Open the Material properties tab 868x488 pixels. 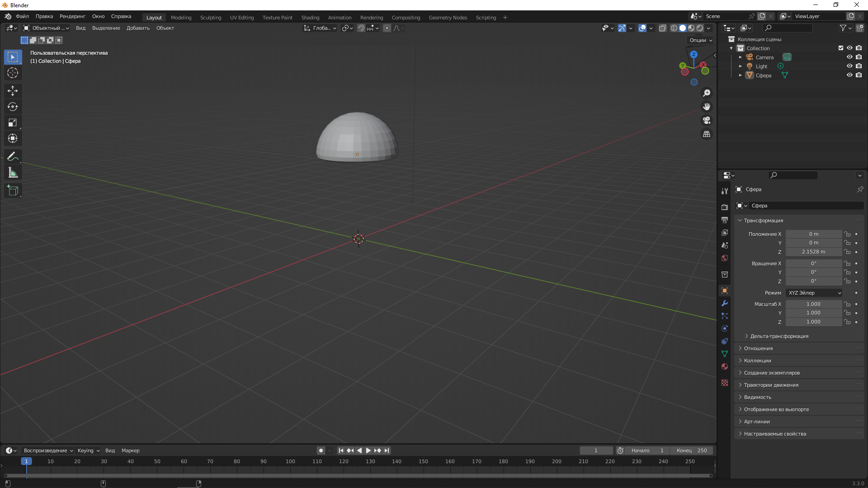pos(725,366)
